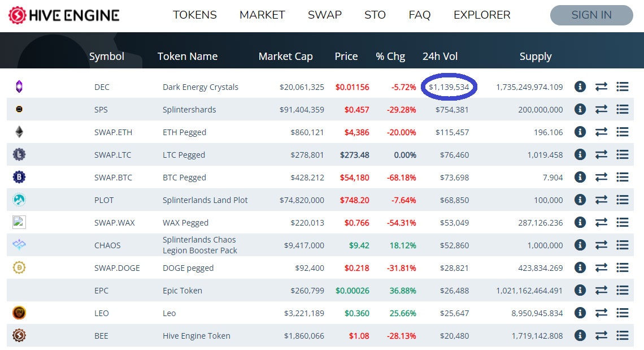Image resolution: width=644 pixels, height=350 pixels.
Task: Click the BEE token logo
Action: click(x=19, y=336)
